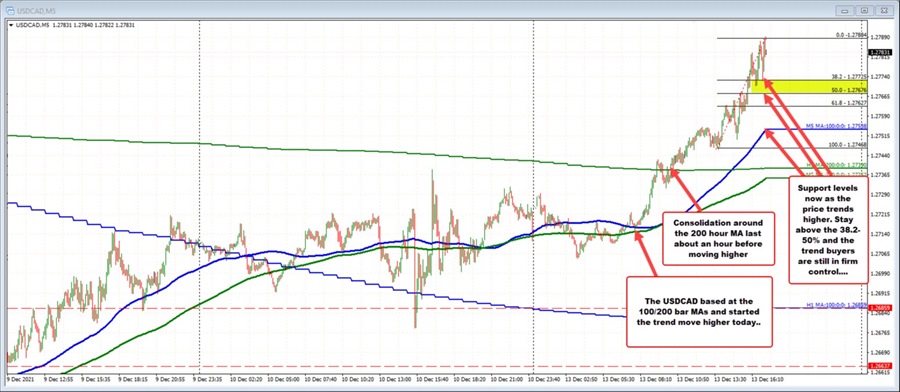
Task: Click price axis value 1.27890
Action: [880, 37]
